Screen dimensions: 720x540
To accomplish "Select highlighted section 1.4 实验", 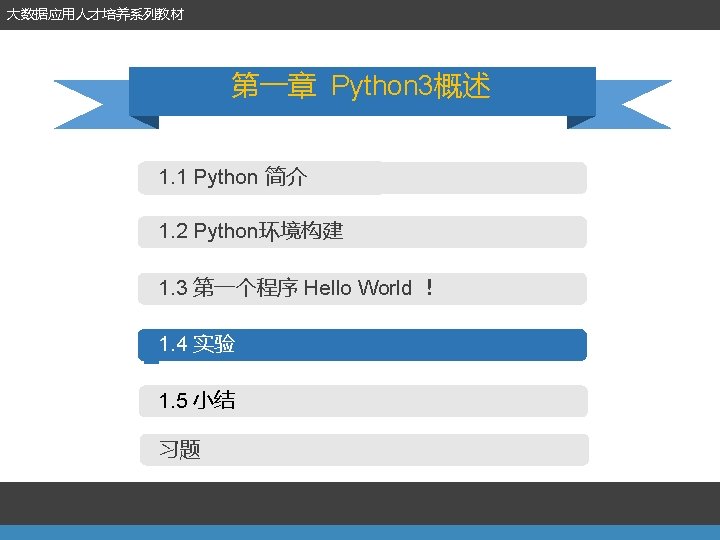I will pyautogui.click(x=362, y=345).
